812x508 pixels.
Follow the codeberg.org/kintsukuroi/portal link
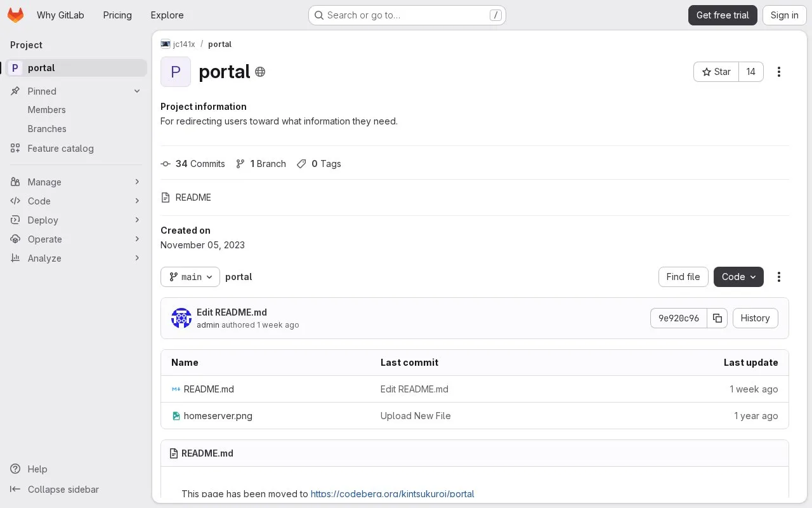[x=392, y=494]
